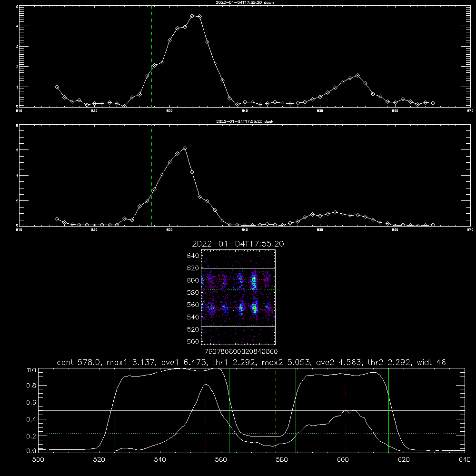Click heatmap y-axis label "540"
Viewport: 476px width, 476px height.
[193, 317]
